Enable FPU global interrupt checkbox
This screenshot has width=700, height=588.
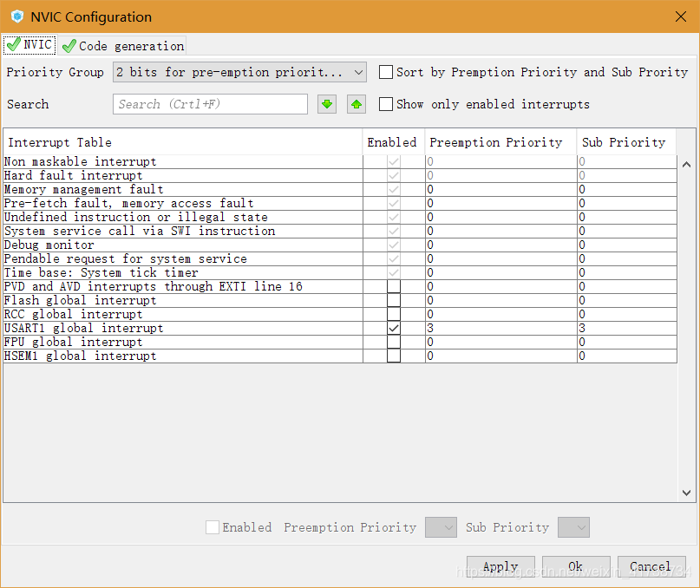pos(394,342)
